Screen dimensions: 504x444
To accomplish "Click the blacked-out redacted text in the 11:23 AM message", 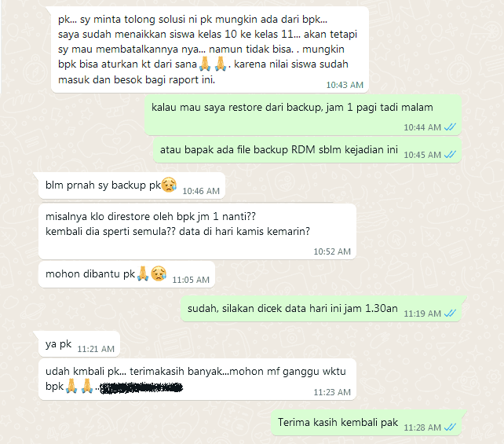I will [x=141, y=387].
